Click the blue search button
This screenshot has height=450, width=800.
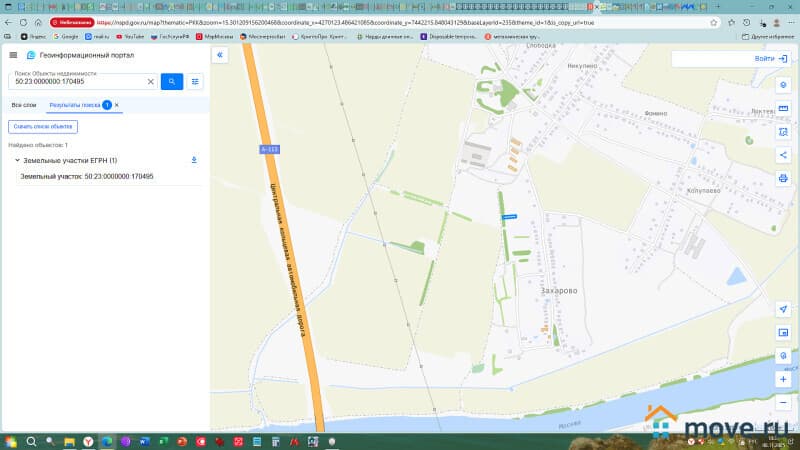pyautogui.click(x=172, y=81)
